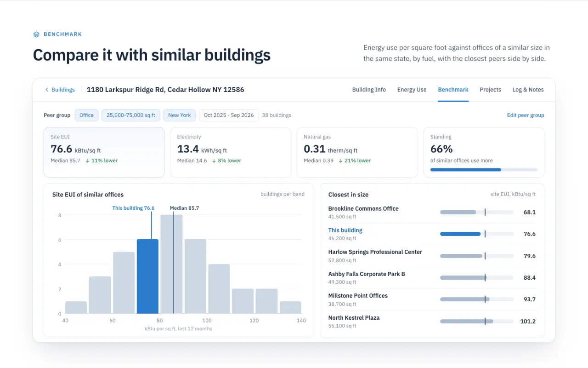Click the building address title
Viewport: 588px width, 368px height.
tap(165, 90)
